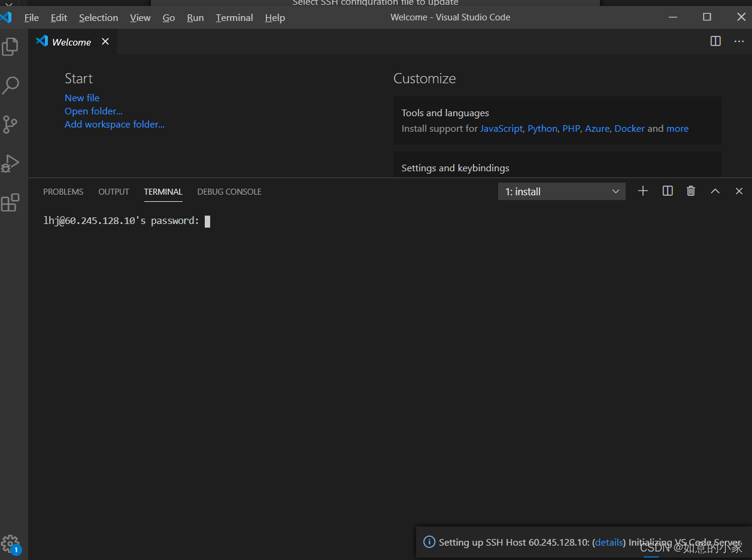Install Docker support link
The width and height of the screenshot is (752, 560).
(x=630, y=128)
